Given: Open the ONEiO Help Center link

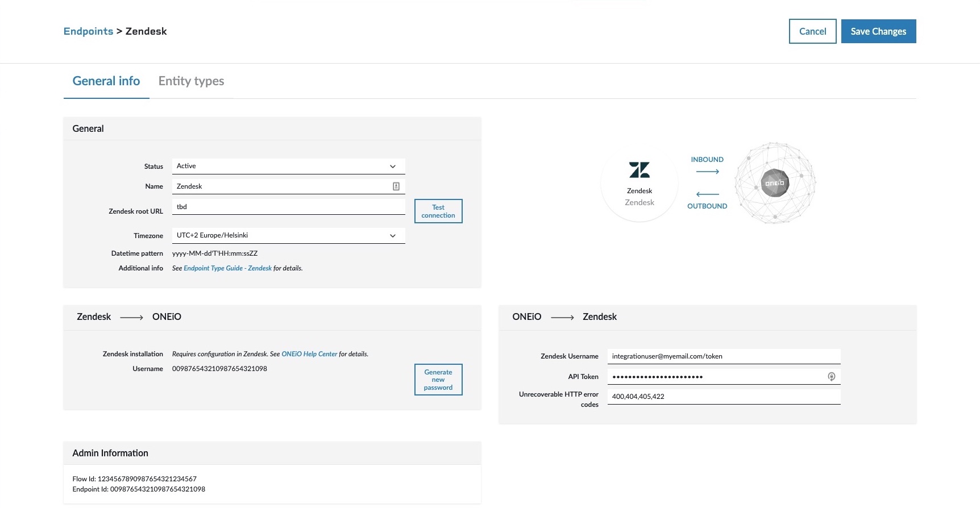Looking at the screenshot, I should click(310, 354).
